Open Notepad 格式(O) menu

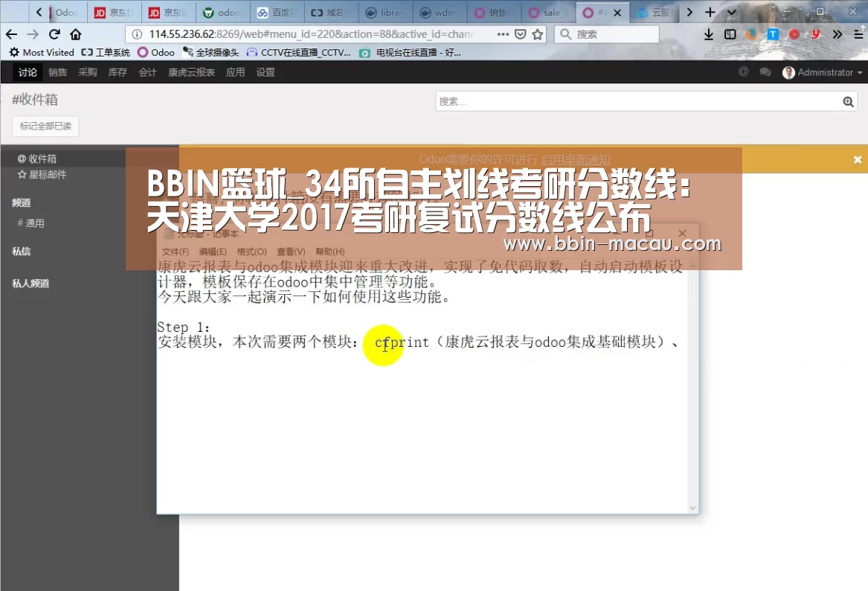pos(252,252)
